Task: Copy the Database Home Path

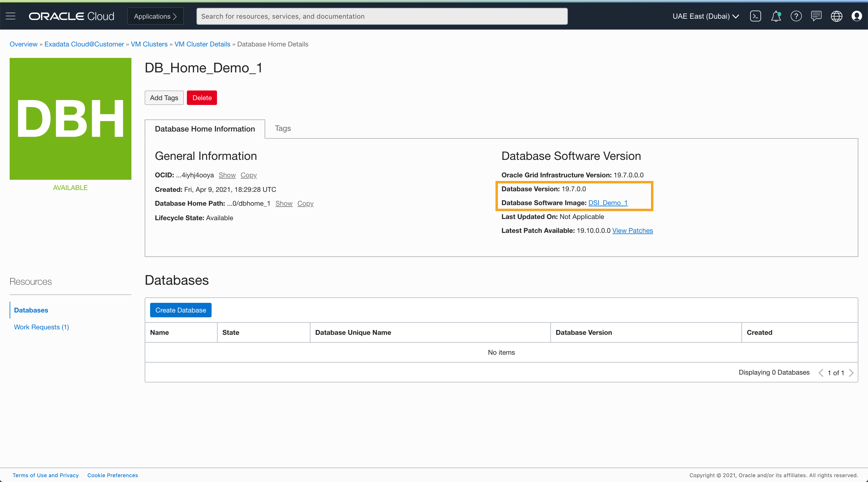Action: [305, 203]
